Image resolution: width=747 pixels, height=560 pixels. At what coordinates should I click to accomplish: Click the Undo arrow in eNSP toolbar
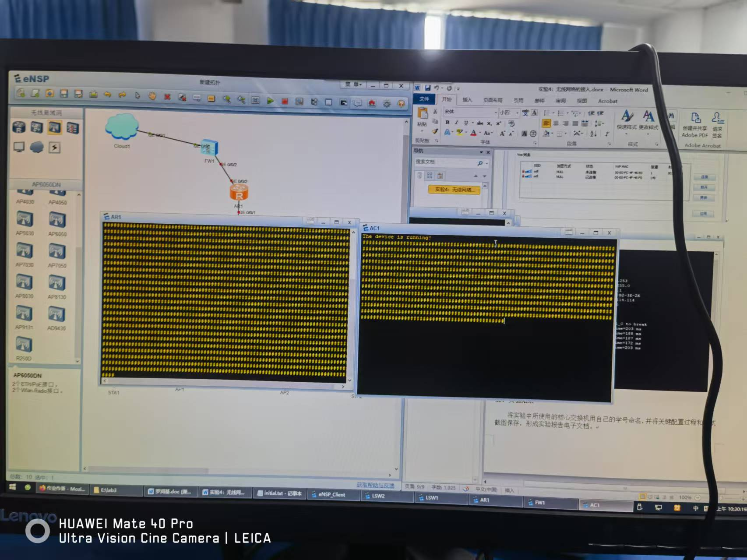pos(108,95)
